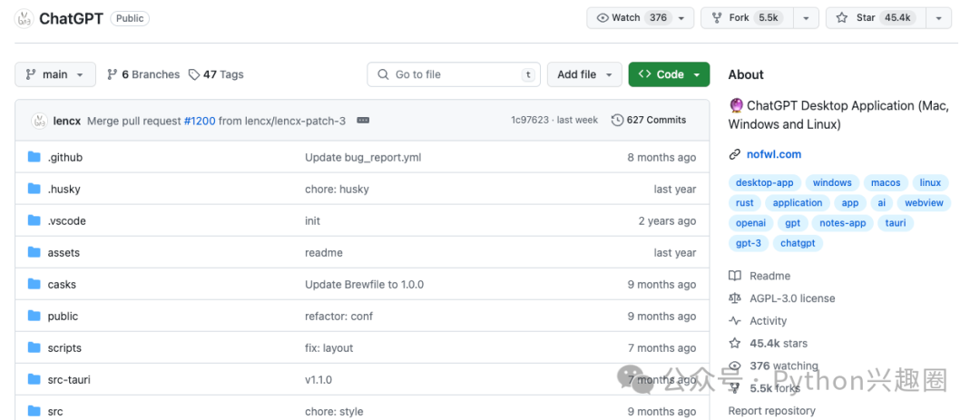The height and width of the screenshot is (420, 980).
Task: Click the link chain icon beside nofwl.com
Action: tap(735, 154)
